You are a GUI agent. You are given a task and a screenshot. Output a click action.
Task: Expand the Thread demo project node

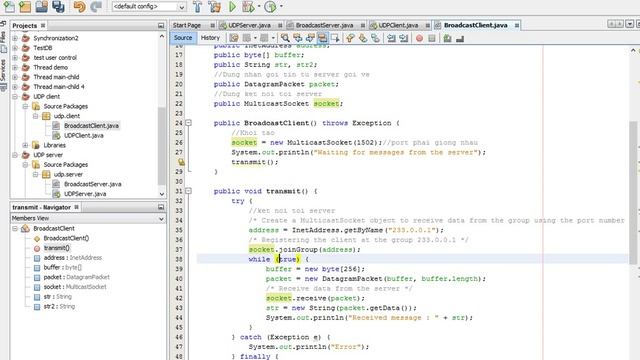(x=15, y=67)
